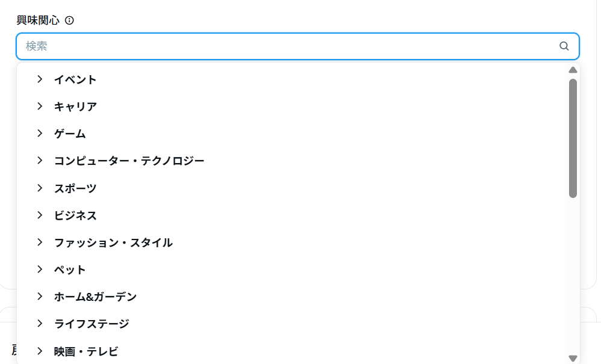Expand the ゲーム category chevron
This screenshot has width=601, height=364.
coord(40,134)
